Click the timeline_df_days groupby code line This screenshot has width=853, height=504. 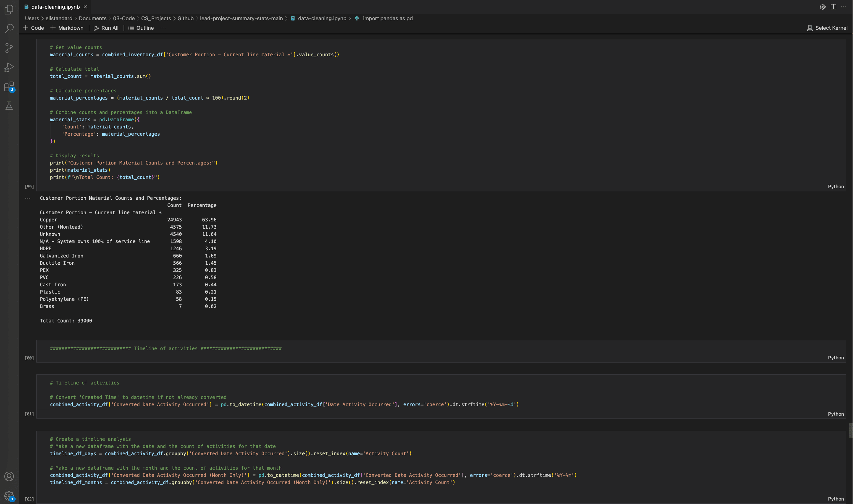pos(231,454)
